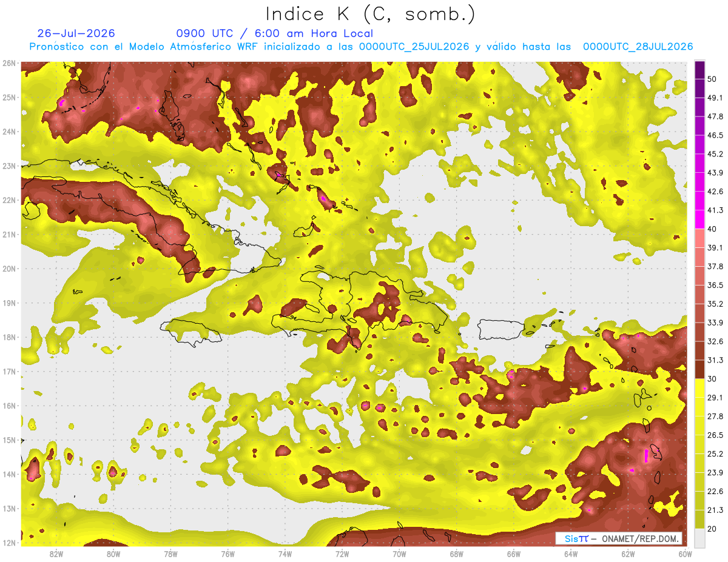728x562 pixels.
Task: Select the date text '26-Jul-2026'
Action: click(76, 33)
